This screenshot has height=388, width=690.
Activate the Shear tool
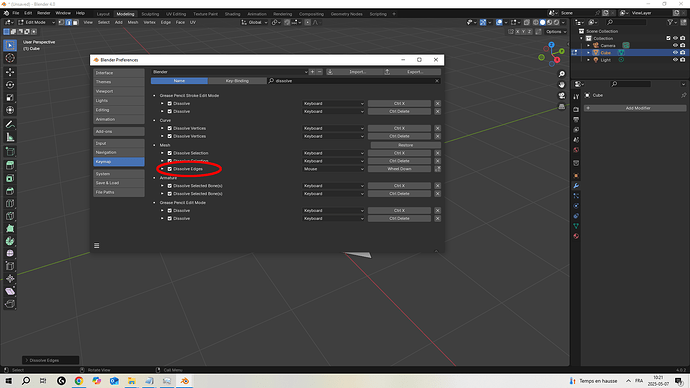(10, 291)
